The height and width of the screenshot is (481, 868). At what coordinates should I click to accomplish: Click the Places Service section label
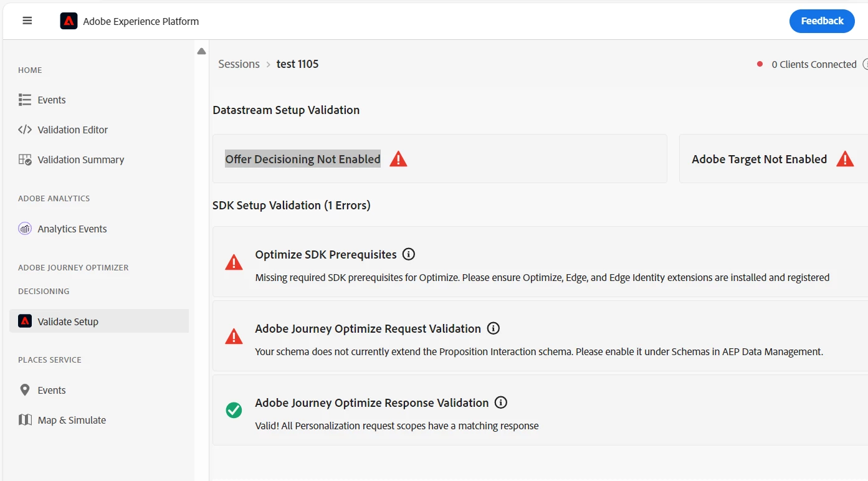coord(50,360)
